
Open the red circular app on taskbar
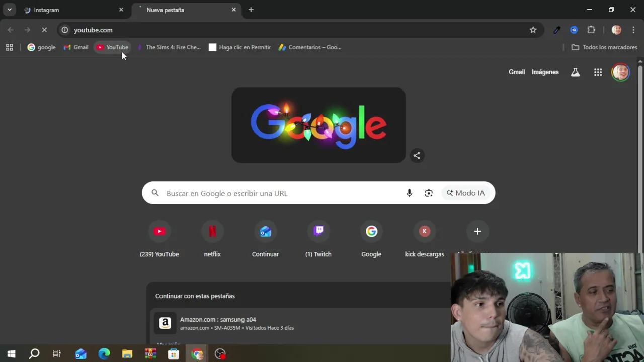click(220, 354)
